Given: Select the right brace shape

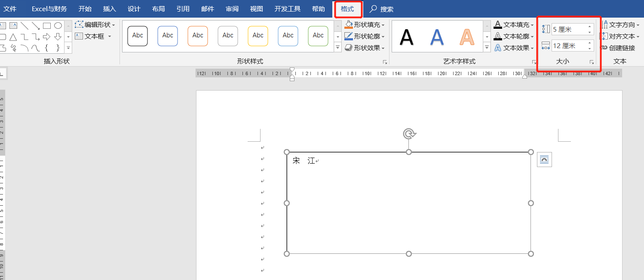Looking at the screenshot, I should point(58,48).
